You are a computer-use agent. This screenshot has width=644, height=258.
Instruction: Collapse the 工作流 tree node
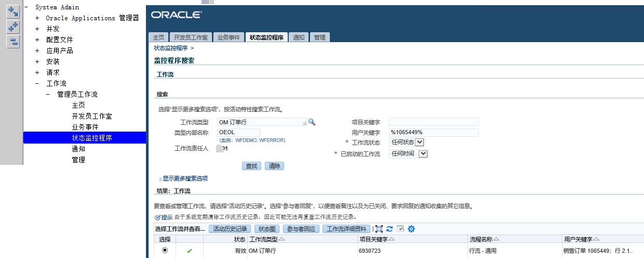(x=37, y=83)
